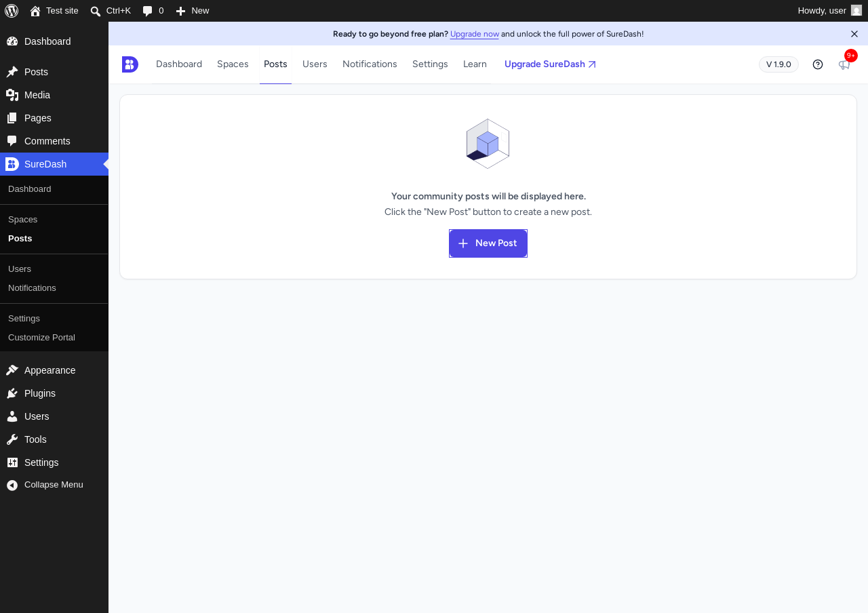Dismiss the upgrade banner
Viewport: 868px width, 613px height.
pos(854,34)
